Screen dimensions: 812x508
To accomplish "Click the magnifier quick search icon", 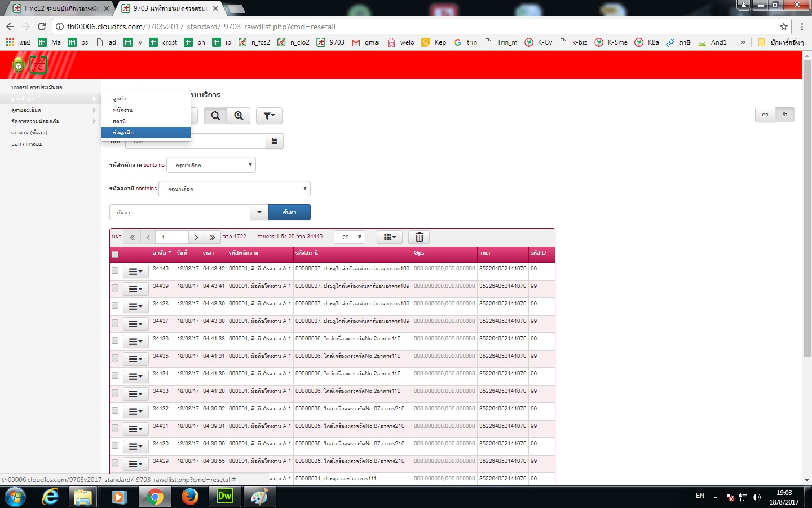I will click(215, 116).
